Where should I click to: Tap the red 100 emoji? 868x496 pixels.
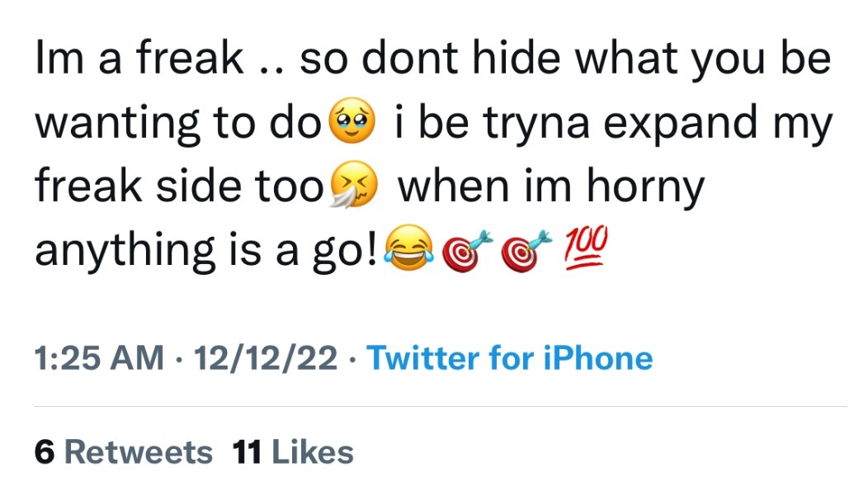click(x=585, y=247)
